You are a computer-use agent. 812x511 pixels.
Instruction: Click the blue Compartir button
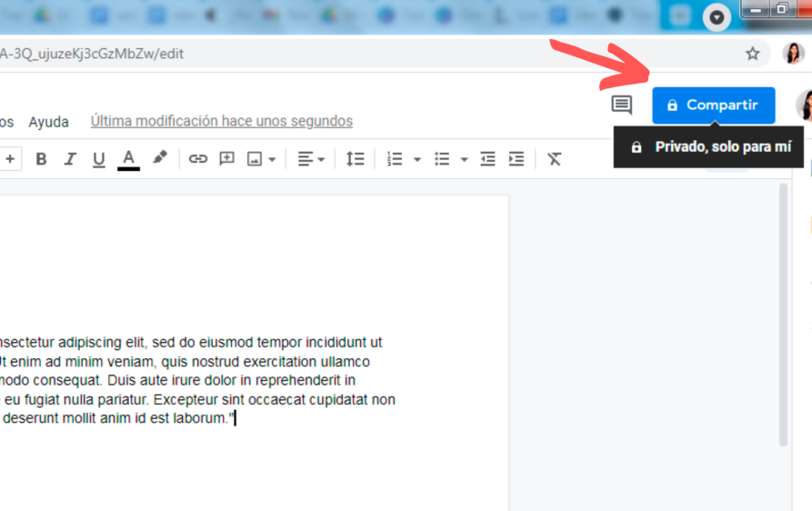point(713,105)
